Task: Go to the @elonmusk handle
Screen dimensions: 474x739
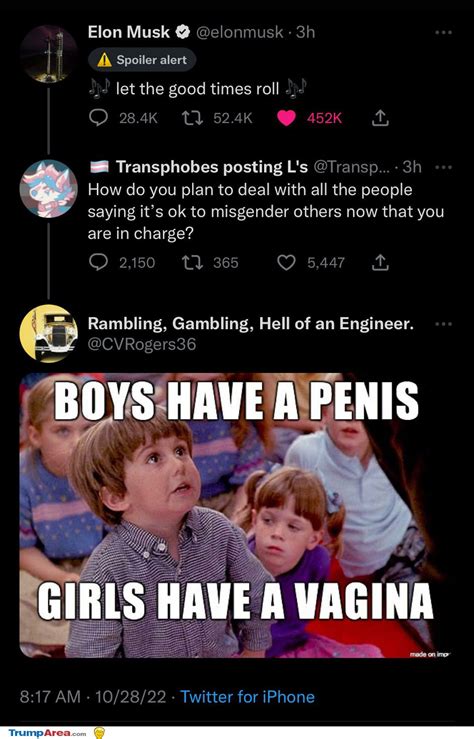Action: coord(239,32)
